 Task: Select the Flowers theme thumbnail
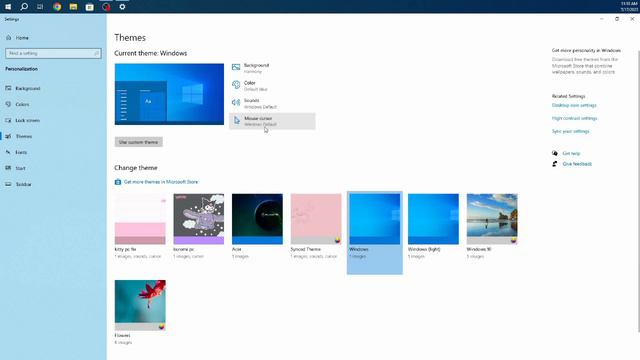tap(140, 305)
